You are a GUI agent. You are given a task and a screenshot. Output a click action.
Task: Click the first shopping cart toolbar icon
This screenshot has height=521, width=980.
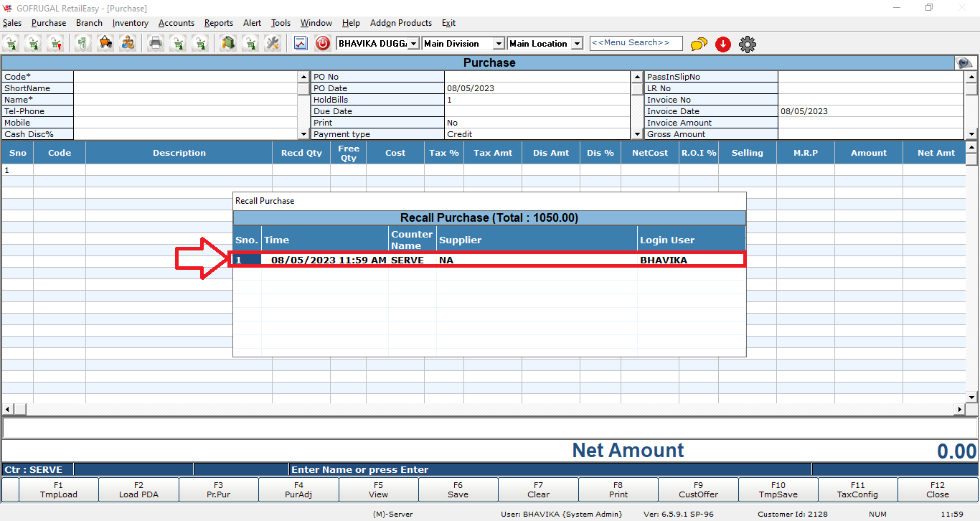coord(12,44)
